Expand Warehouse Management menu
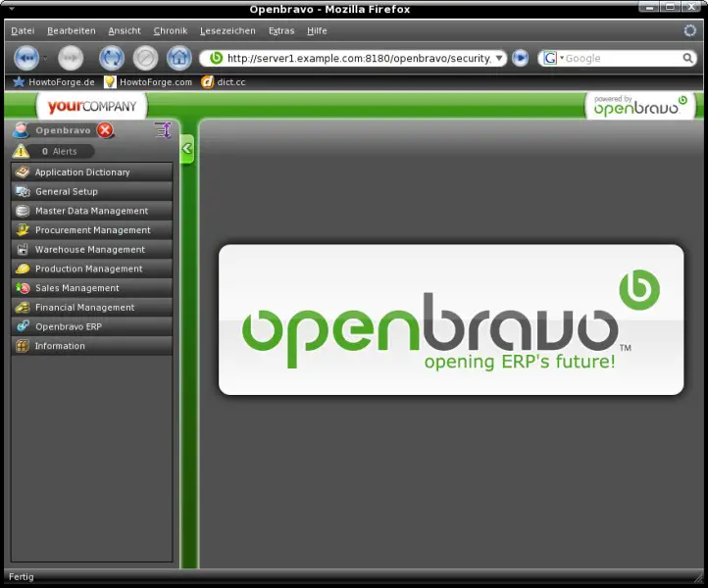The height and width of the screenshot is (588, 708). [x=92, y=250]
